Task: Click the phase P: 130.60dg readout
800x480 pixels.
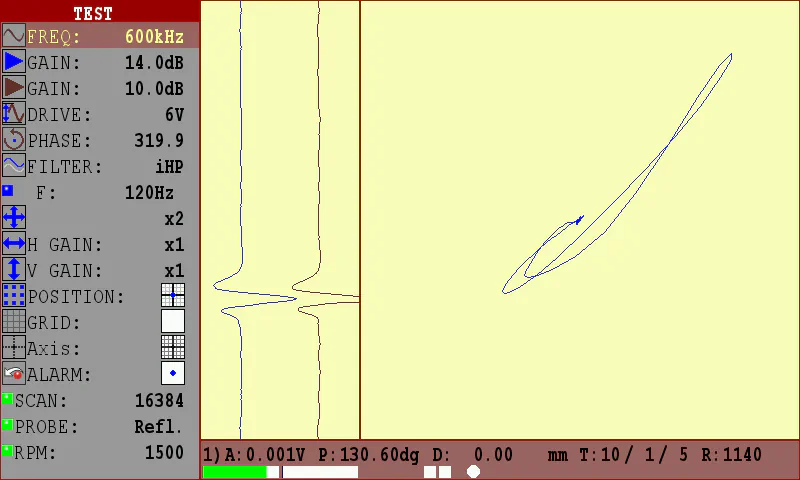Action: (x=368, y=454)
